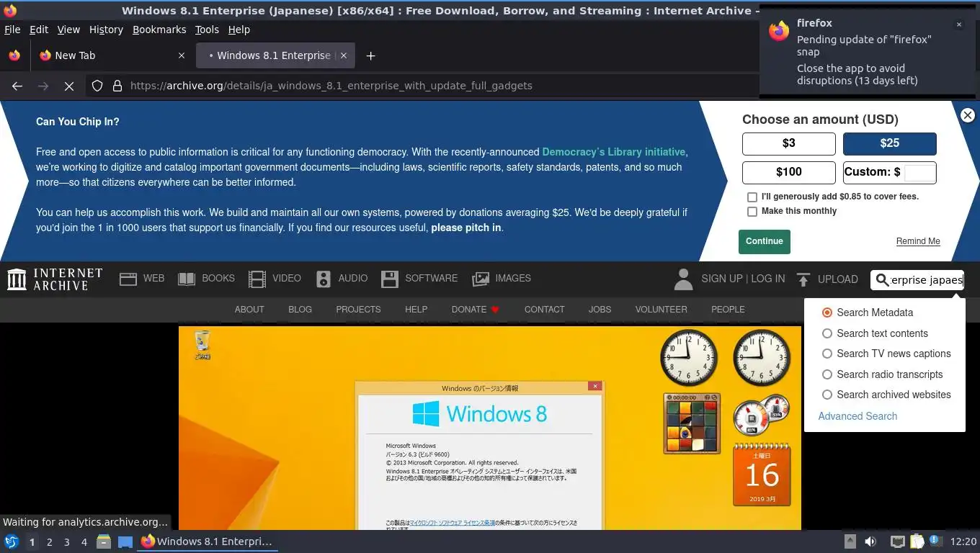Viewport: 980px width, 553px height.
Task: Open the PROJECTS navigation link
Action: pyautogui.click(x=358, y=310)
